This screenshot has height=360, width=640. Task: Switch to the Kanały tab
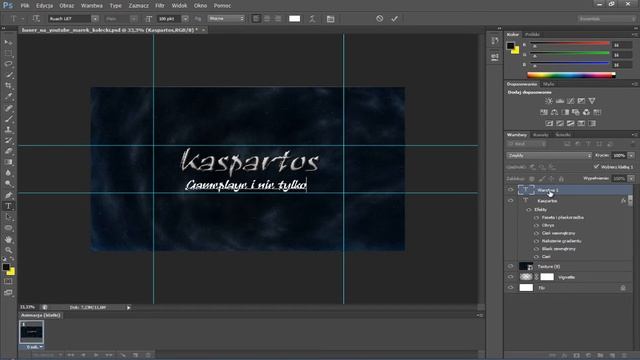click(540, 135)
